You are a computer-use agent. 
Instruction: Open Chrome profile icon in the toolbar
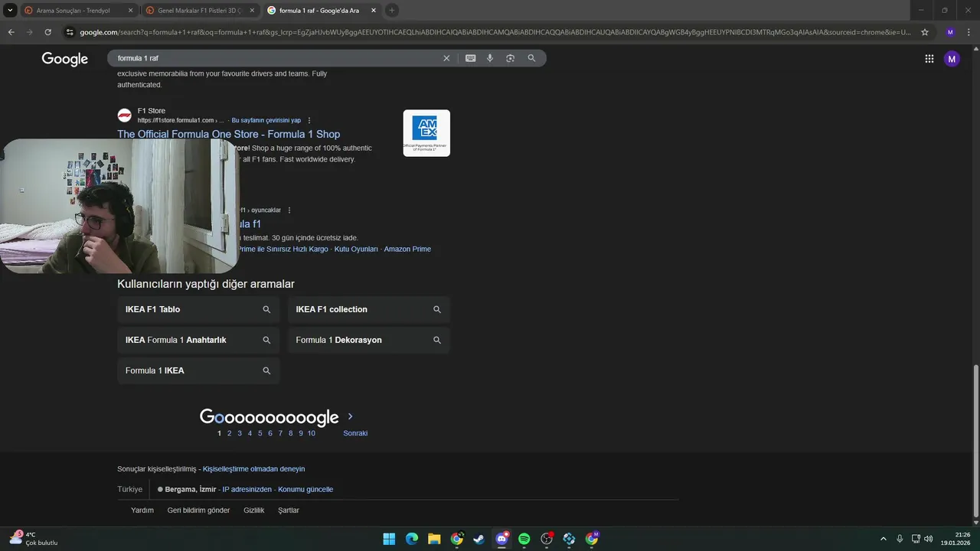click(x=950, y=32)
